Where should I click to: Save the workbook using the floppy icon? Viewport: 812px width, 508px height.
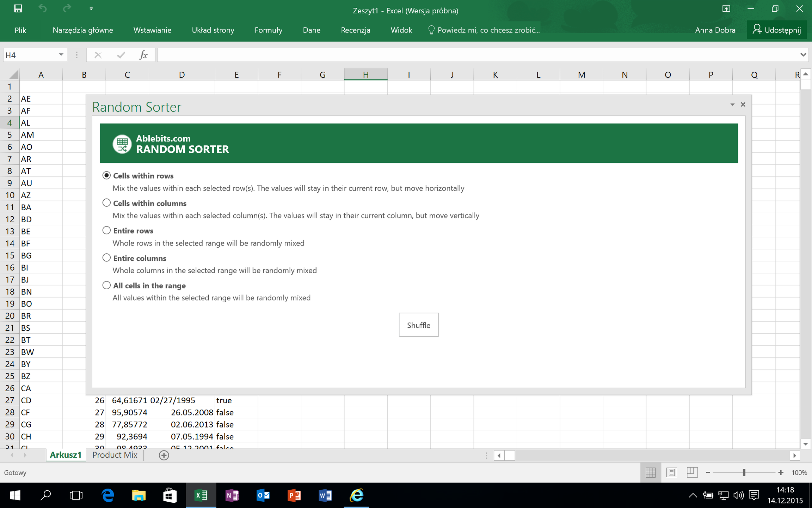pos(18,8)
